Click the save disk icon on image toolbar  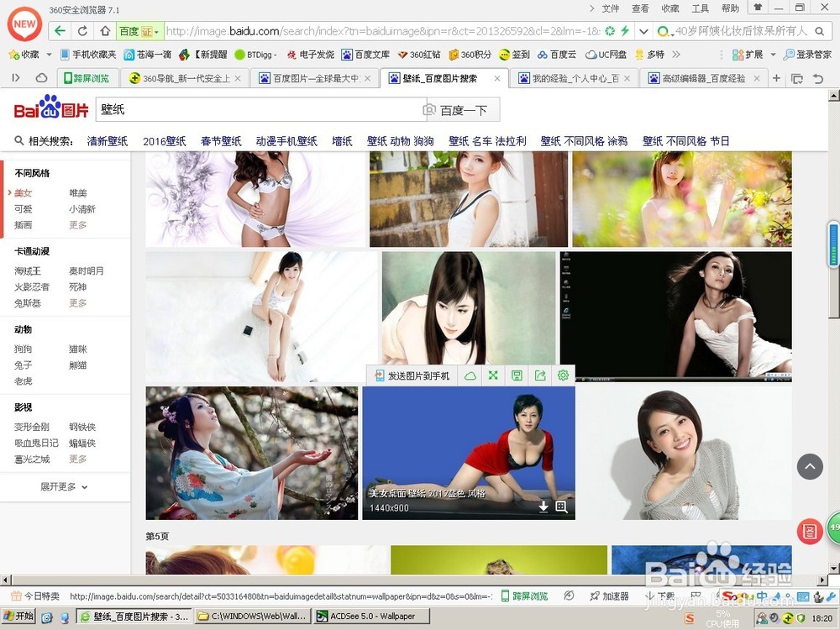[517, 375]
